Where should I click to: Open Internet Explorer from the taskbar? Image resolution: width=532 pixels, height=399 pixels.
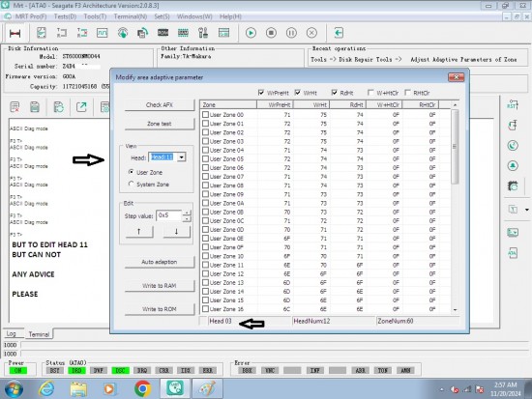(x=46, y=388)
